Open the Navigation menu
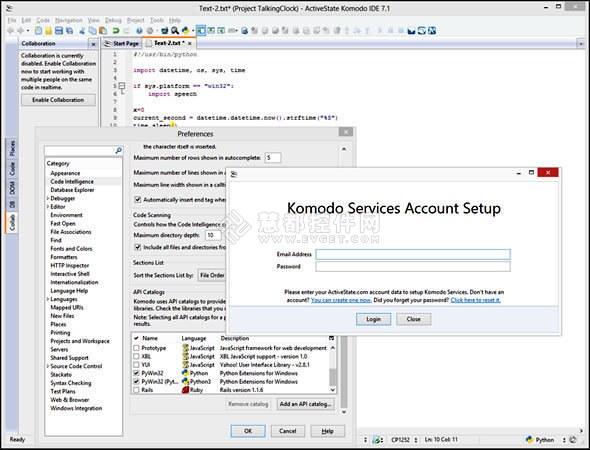Image resolution: width=590 pixels, height=450 pixels. point(68,20)
